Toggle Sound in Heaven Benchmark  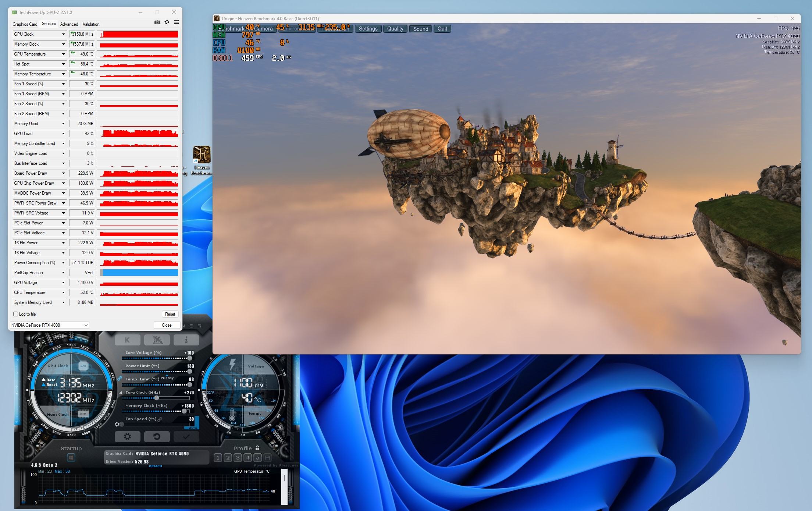tap(420, 29)
